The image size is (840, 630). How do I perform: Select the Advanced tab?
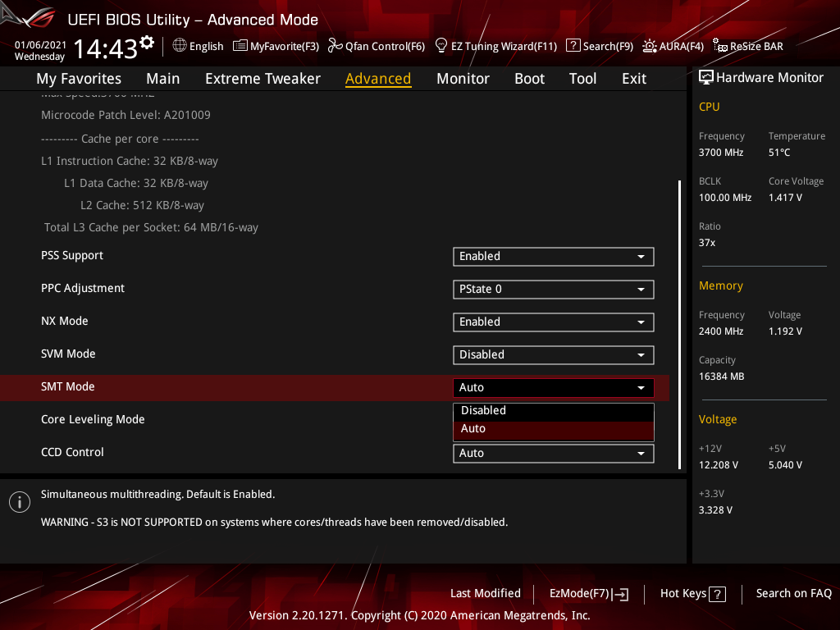tap(377, 79)
